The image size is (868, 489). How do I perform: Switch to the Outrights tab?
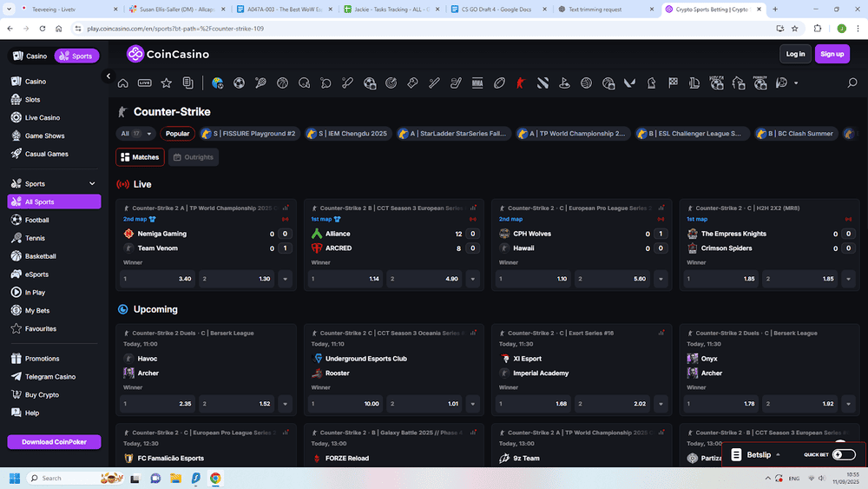tap(194, 157)
